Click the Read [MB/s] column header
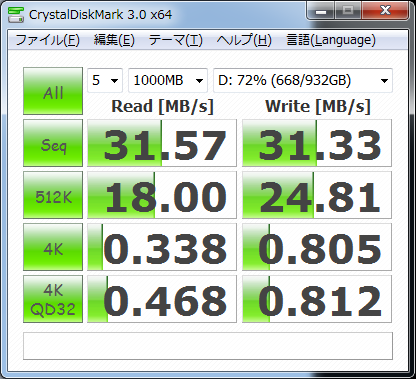416x379 pixels. click(x=162, y=107)
